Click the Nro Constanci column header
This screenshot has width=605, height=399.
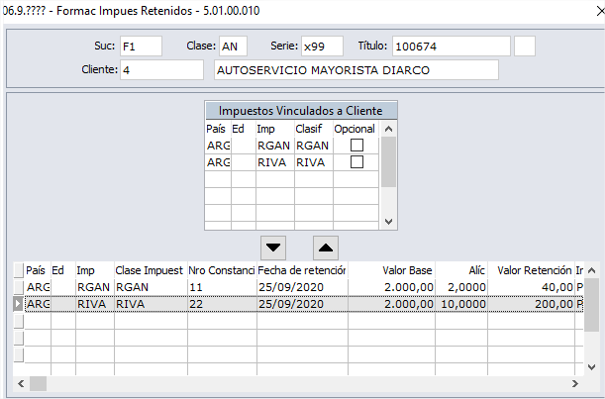tap(222, 271)
